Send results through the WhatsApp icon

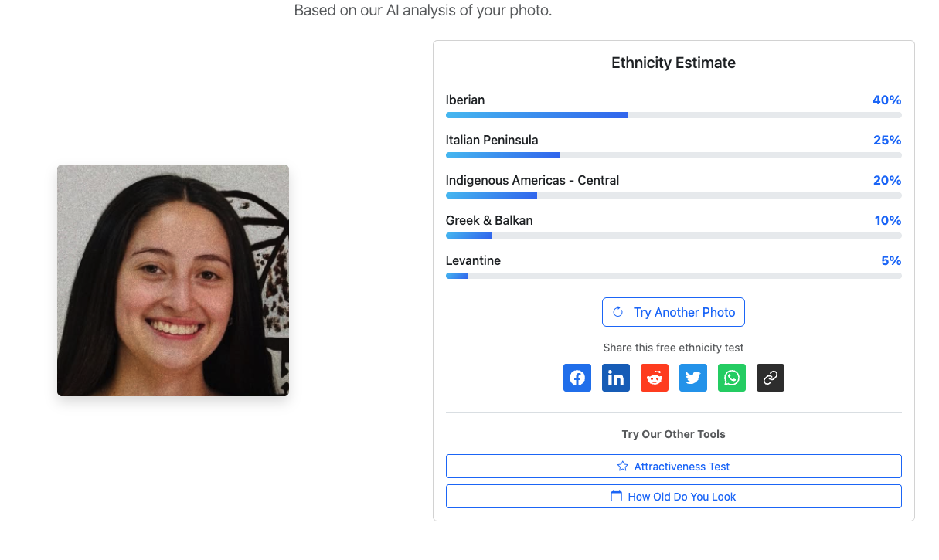tap(732, 378)
